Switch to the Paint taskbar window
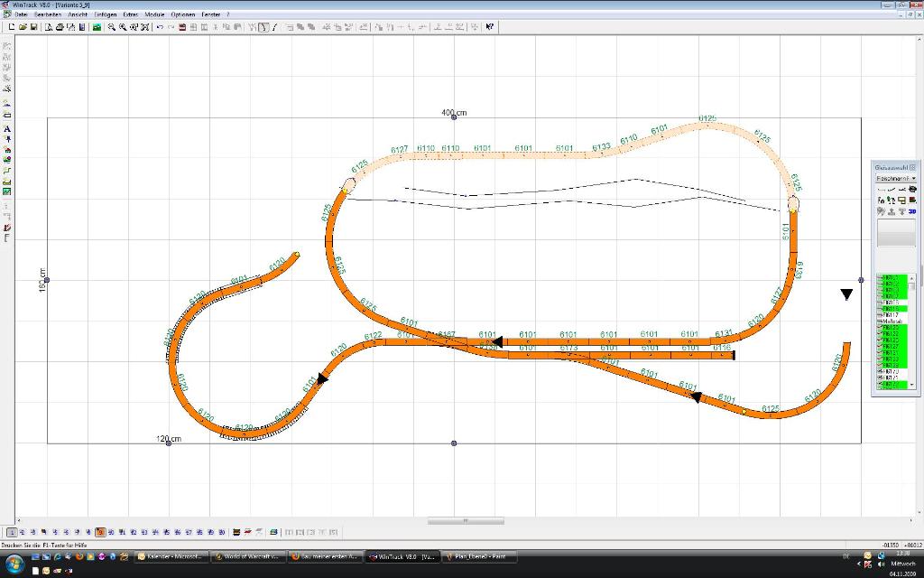The height and width of the screenshot is (578, 924). click(x=480, y=556)
